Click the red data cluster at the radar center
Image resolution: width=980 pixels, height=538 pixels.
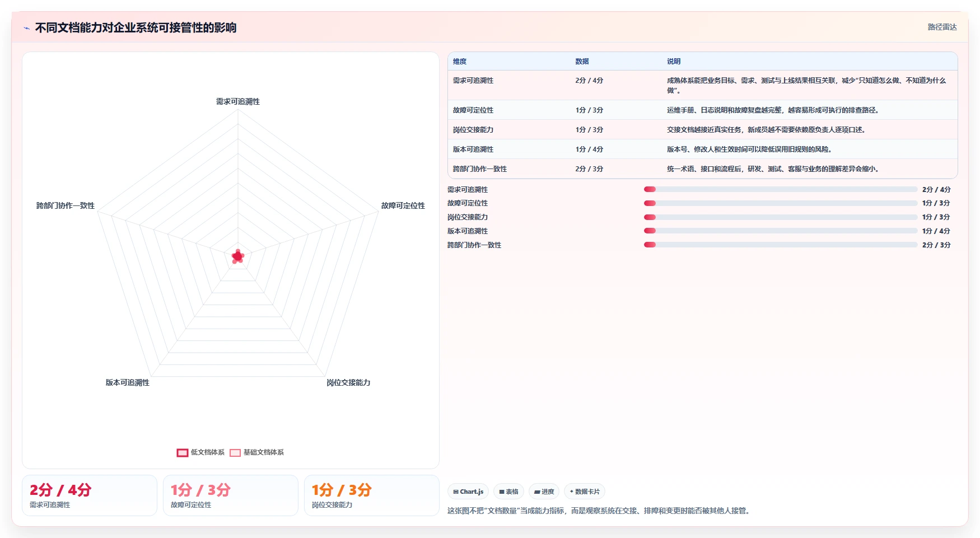coord(237,256)
